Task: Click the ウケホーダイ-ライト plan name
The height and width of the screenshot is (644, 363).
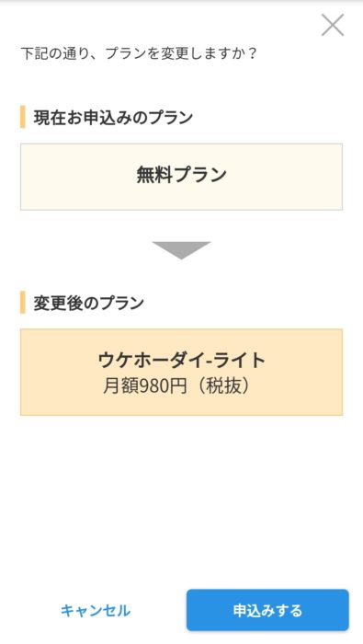Action: (181, 361)
